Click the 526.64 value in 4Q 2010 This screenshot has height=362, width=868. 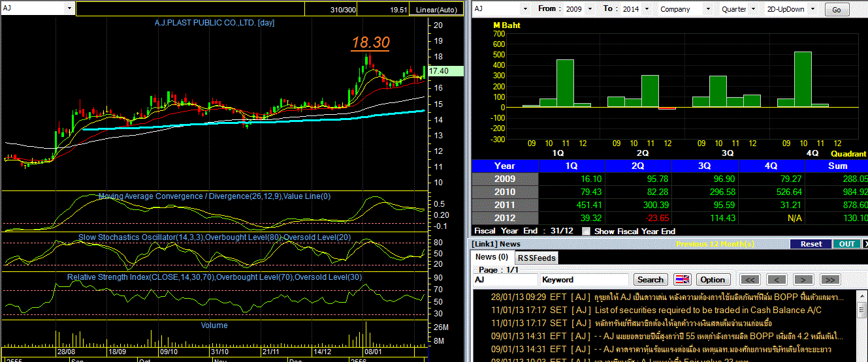(x=788, y=192)
